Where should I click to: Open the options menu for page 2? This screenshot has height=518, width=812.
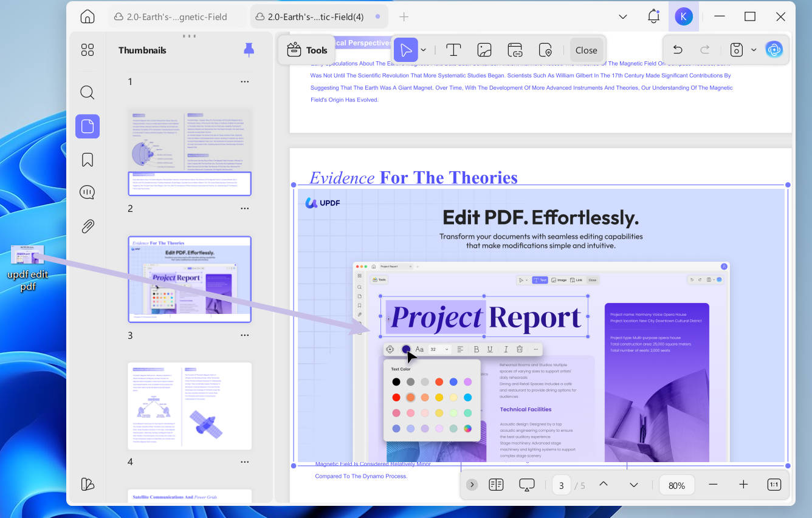coord(244,208)
